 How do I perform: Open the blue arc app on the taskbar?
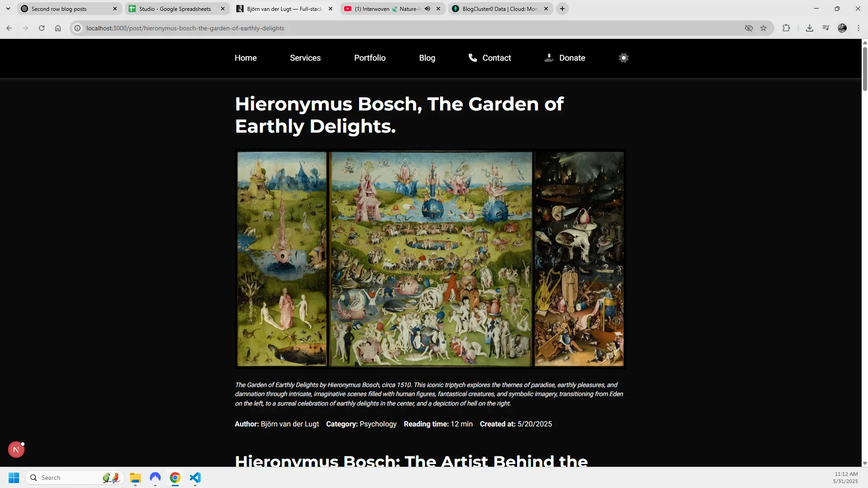tap(155, 478)
